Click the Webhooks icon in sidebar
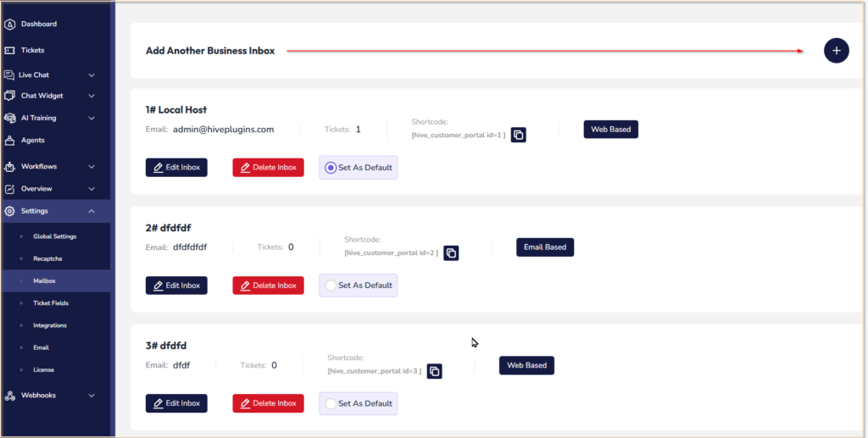 (9, 396)
